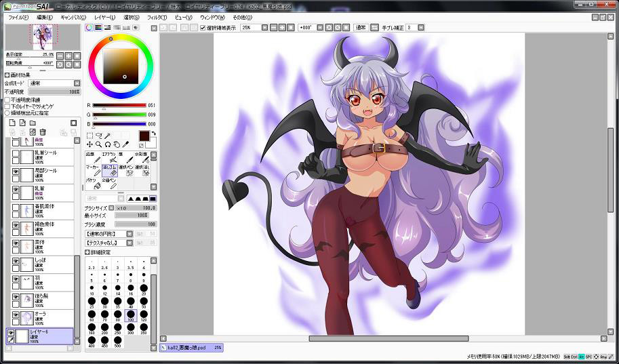The height and width of the screenshot is (364, 619).
Task: Delete layer using trash can icon
Action: 42,132
